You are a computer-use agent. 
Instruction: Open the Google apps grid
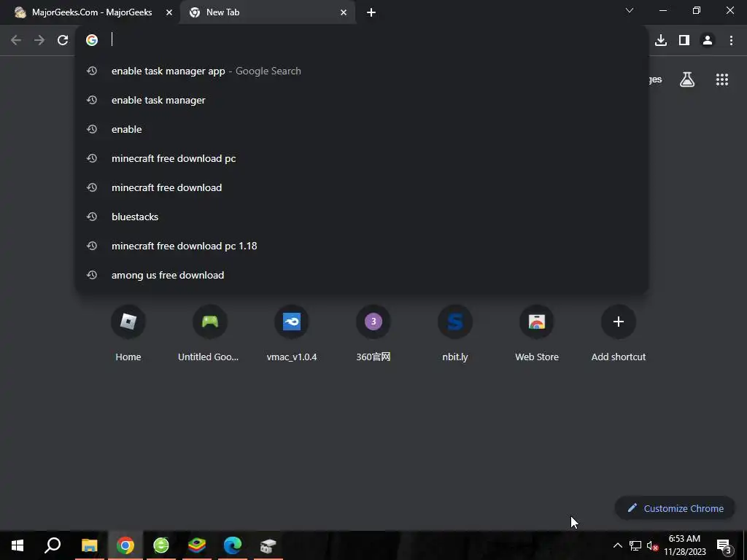coord(721,79)
